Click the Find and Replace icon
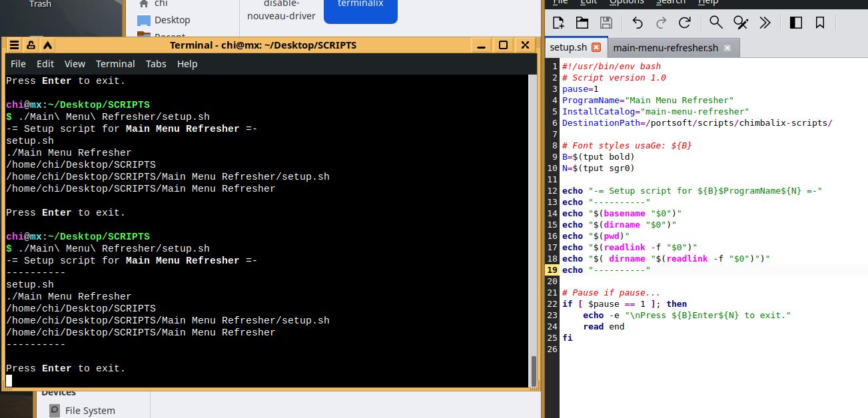Image resolution: width=868 pixels, height=418 pixels. (x=741, y=23)
